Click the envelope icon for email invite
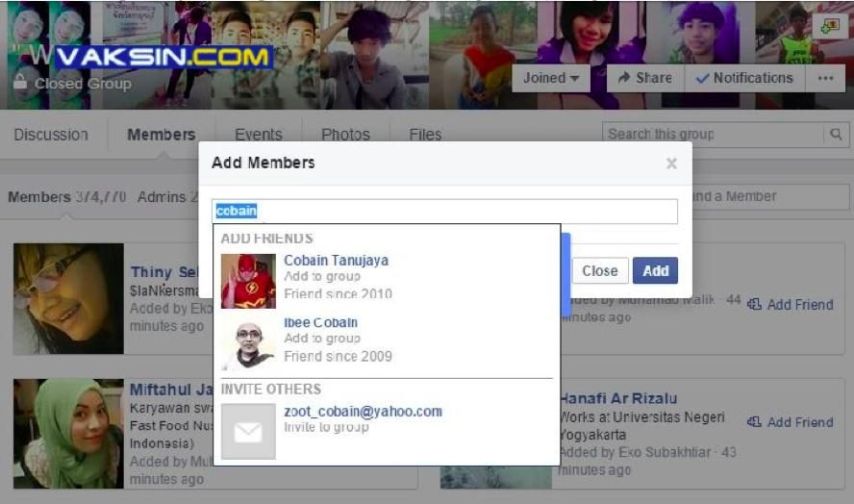The height and width of the screenshot is (504, 854). [248, 432]
